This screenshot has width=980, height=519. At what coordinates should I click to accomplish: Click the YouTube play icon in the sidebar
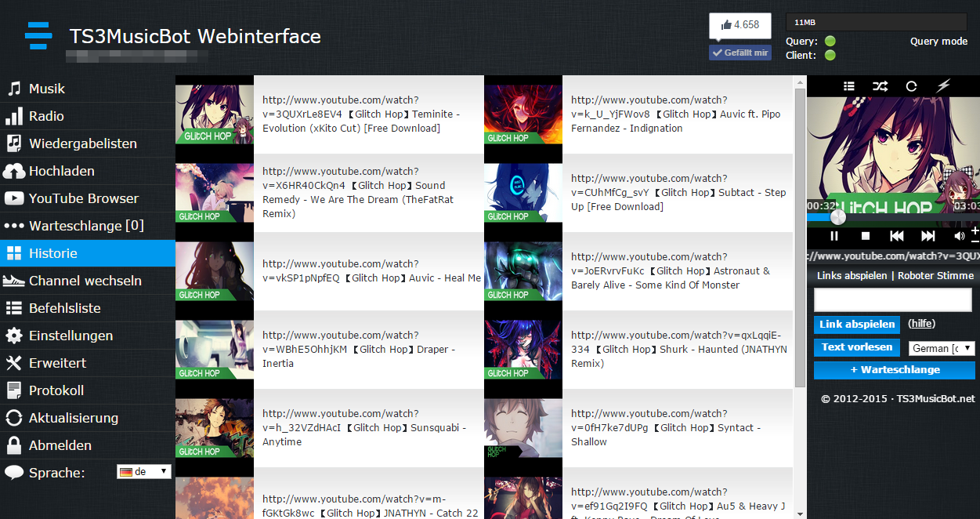tap(14, 198)
